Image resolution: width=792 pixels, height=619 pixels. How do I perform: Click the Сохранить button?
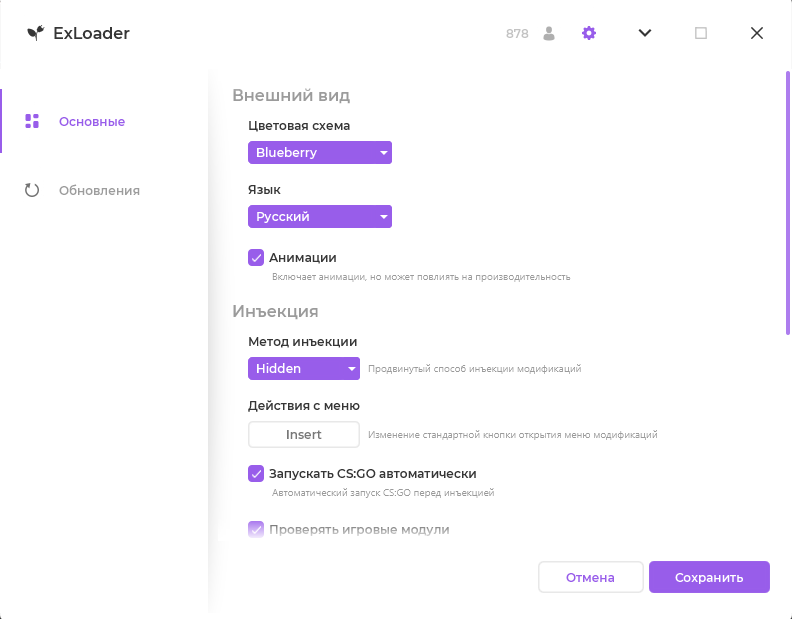(709, 577)
